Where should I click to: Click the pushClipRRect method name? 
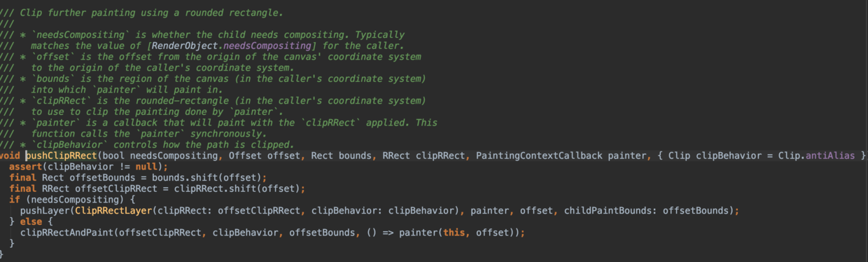tap(62, 155)
